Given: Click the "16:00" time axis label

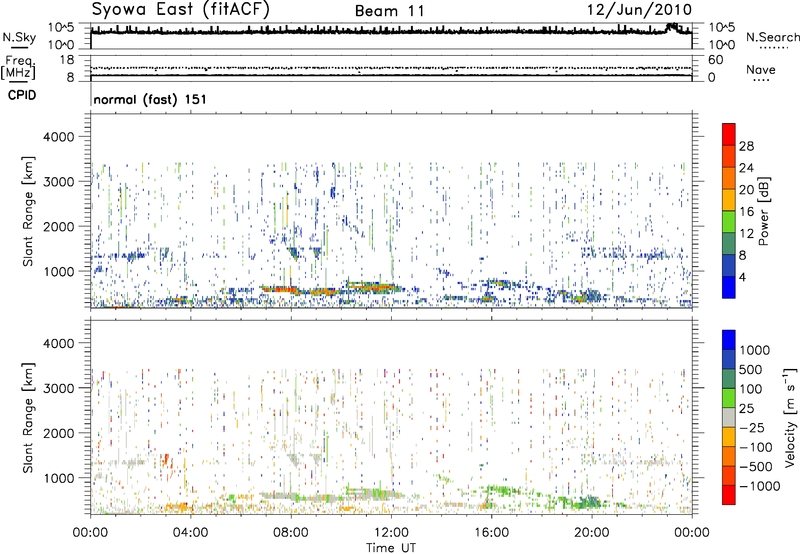Looking at the screenshot, I should [x=491, y=533].
